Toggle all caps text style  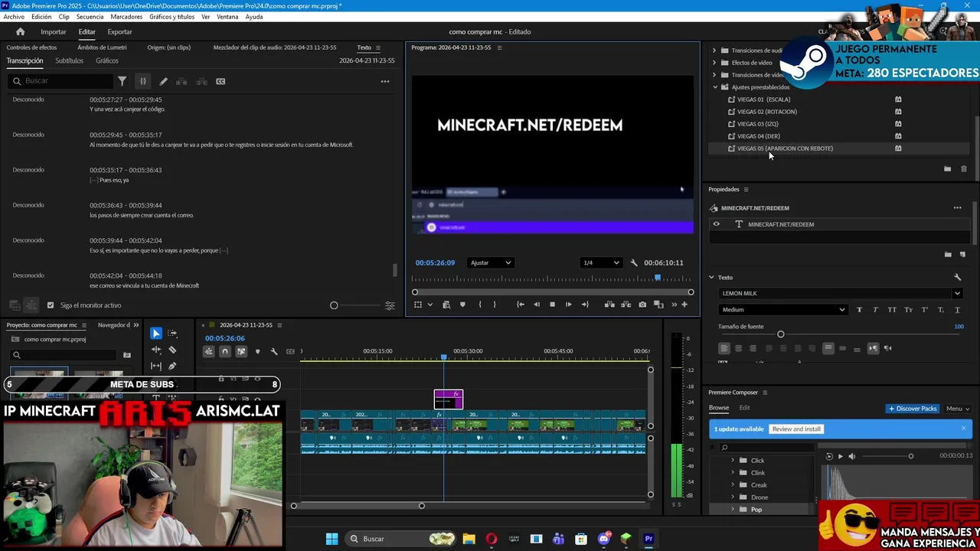pos(892,310)
